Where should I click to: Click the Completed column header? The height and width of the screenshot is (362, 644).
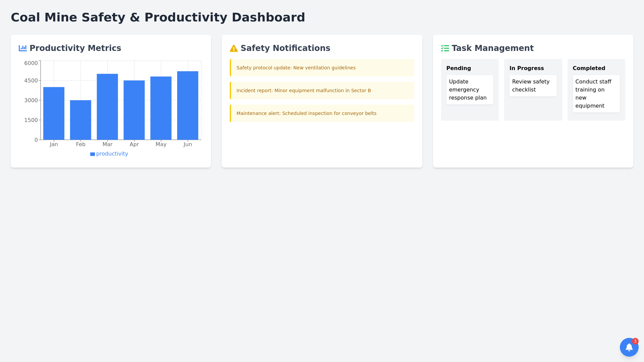click(589, 68)
